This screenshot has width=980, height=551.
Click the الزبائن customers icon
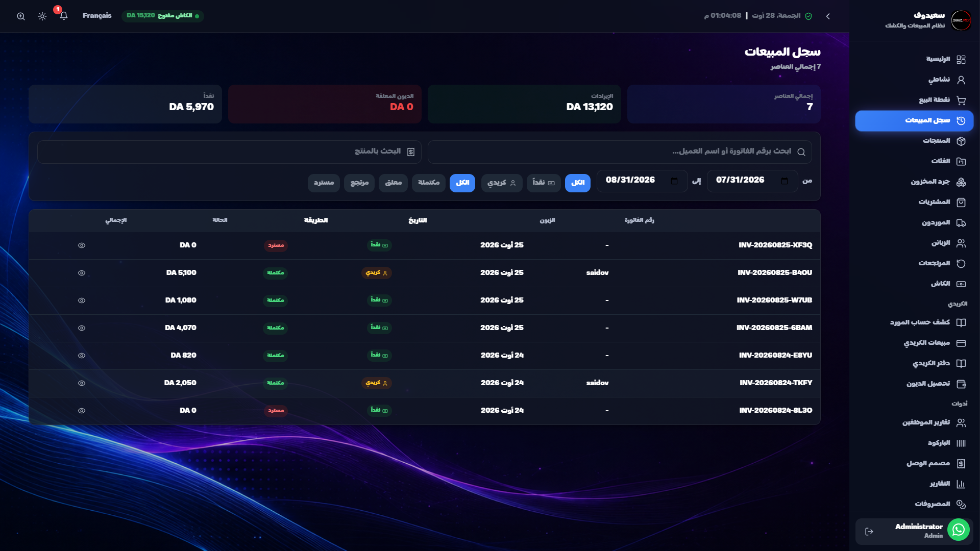click(x=961, y=243)
